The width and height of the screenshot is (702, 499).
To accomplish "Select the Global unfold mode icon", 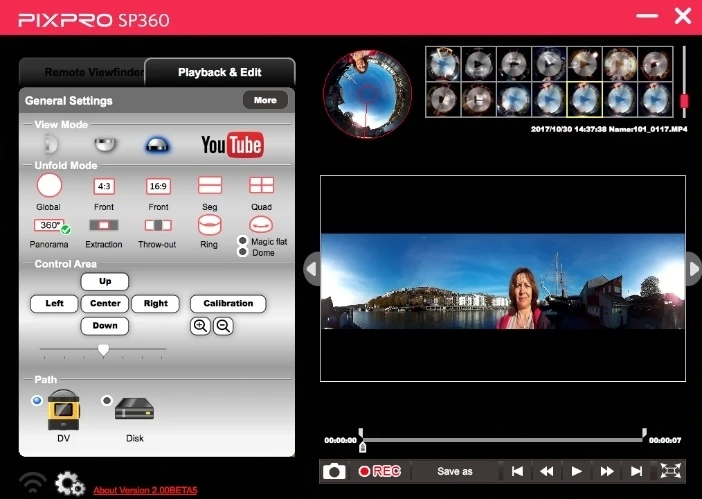I will [x=49, y=185].
